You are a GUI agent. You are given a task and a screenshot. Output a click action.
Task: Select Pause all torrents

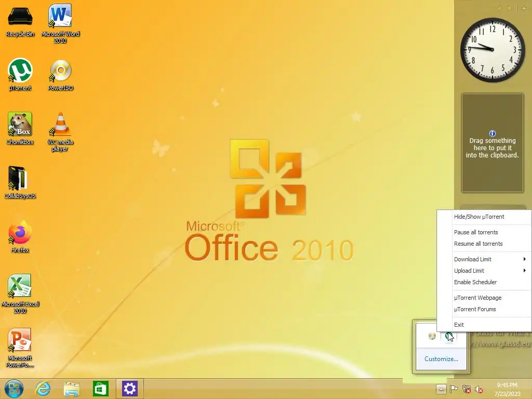pyautogui.click(x=484, y=232)
